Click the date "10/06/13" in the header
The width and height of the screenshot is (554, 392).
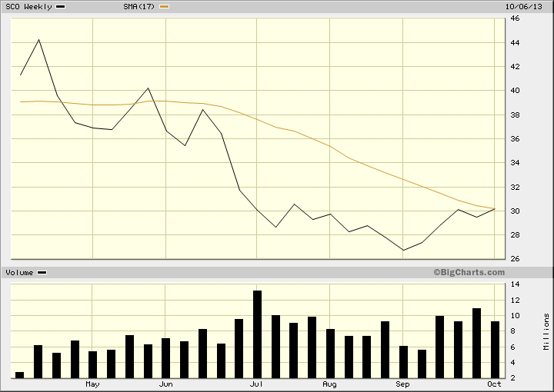(524, 6)
